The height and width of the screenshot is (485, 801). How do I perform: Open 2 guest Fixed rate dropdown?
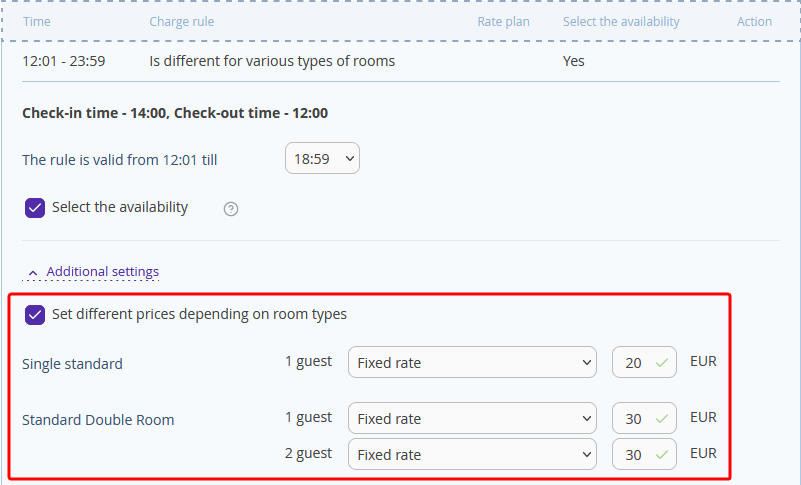pos(472,454)
